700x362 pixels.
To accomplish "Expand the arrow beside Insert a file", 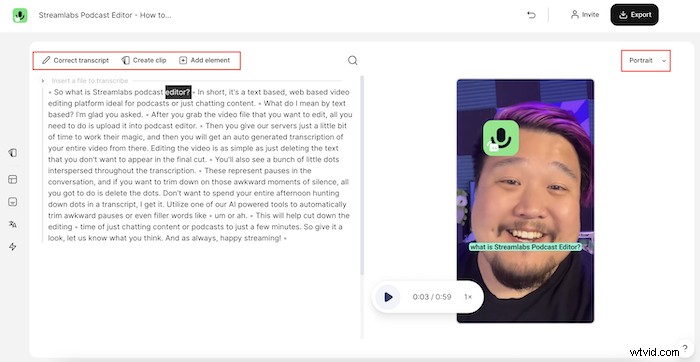I will [x=43, y=81].
